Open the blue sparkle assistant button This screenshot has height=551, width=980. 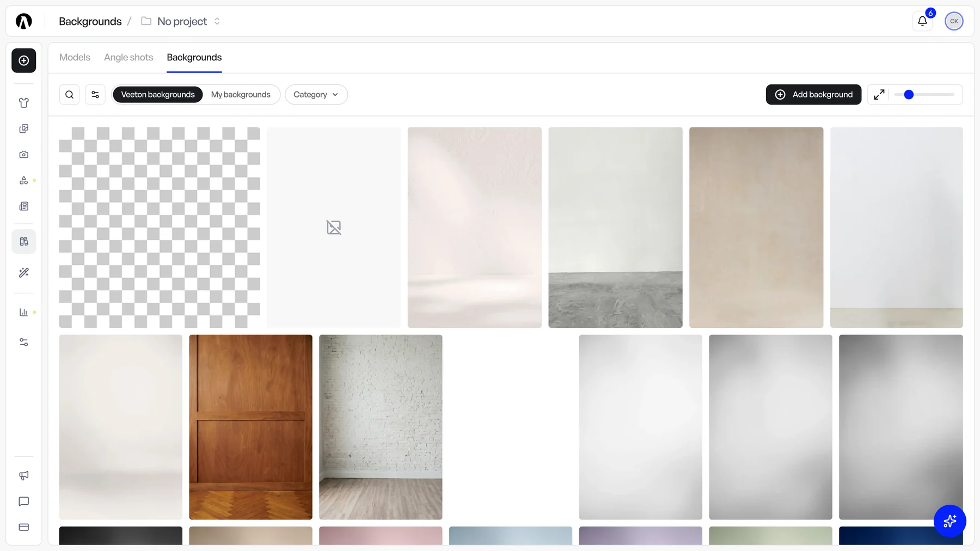(x=950, y=521)
